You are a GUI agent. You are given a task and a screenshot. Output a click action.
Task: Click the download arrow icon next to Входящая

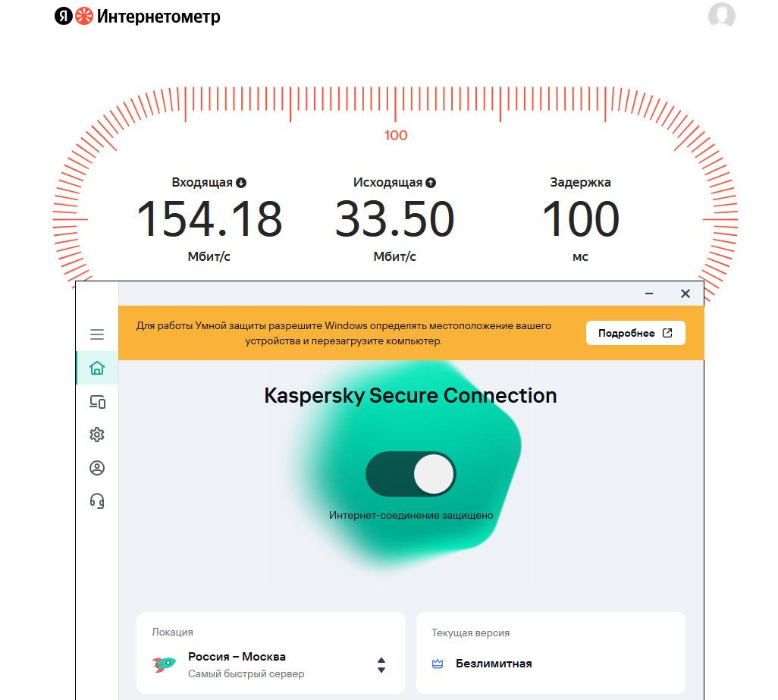(241, 183)
